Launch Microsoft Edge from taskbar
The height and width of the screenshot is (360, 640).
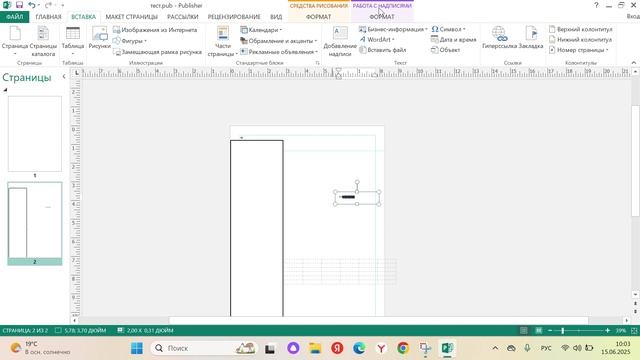(x=359, y=348)
